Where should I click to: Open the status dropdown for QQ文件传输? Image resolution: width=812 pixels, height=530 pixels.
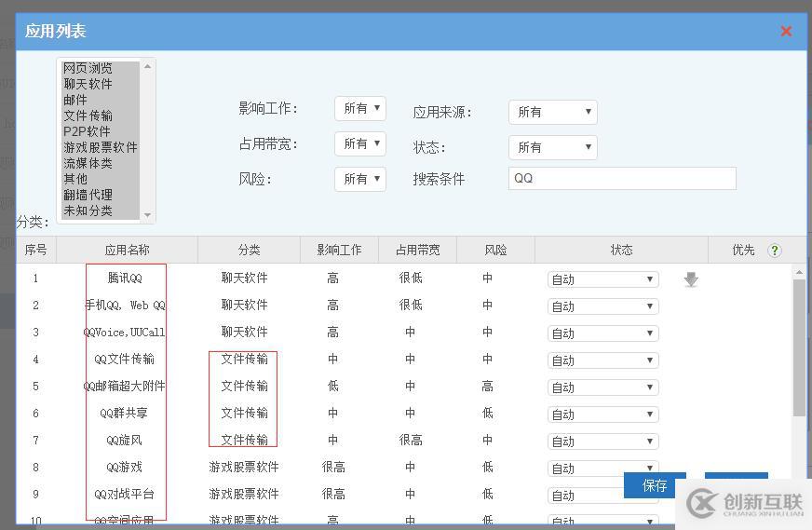pos(602,360)
